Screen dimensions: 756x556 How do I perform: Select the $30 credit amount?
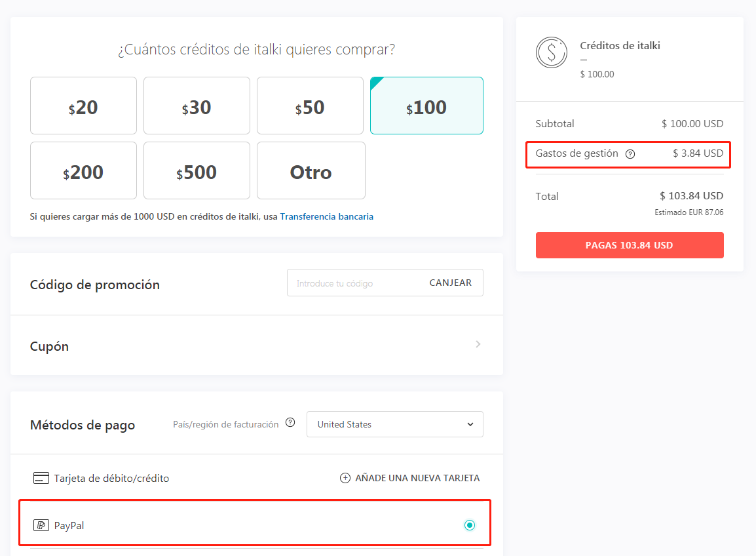(x=197, y=106)
